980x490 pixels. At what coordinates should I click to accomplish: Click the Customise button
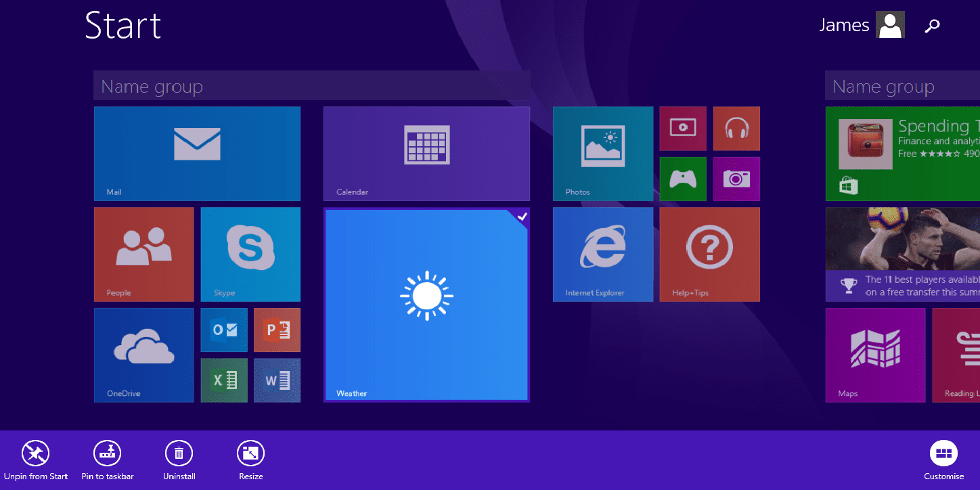point(943,460)
